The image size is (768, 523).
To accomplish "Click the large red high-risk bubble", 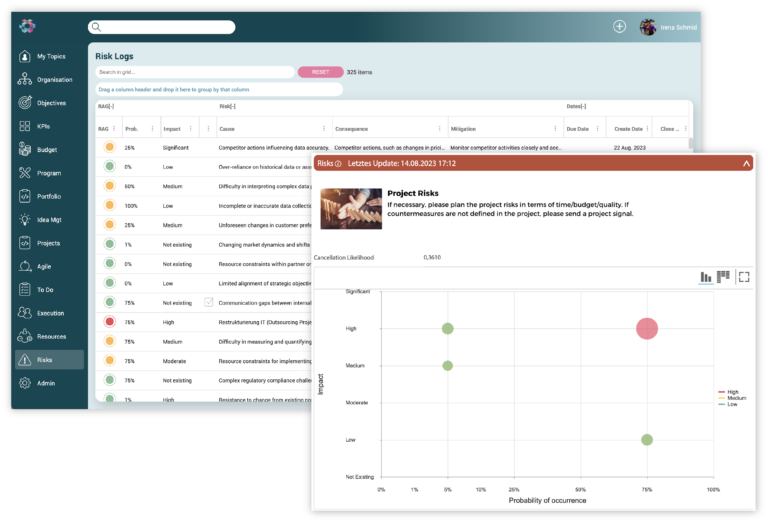I will click(647, 328).
